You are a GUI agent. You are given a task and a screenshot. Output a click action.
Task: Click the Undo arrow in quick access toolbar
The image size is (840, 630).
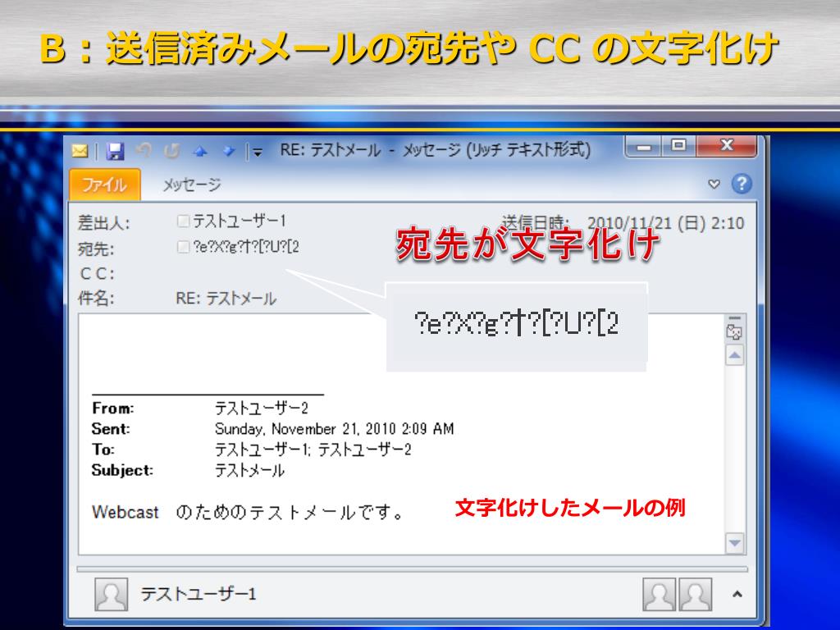pyautogui.click(x=144, y=151)
